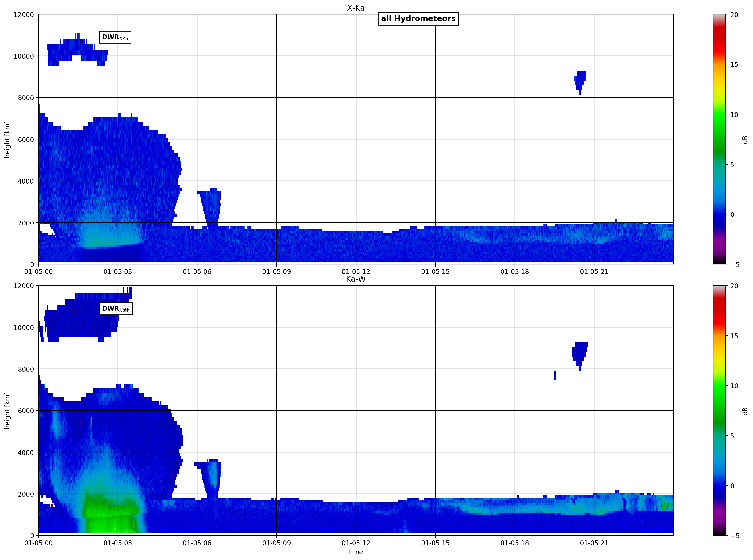Click the "all Hydrometeors" annotation box
The width and height of the screenshot is (753, 560).
pyautogui.click(x=418, y=19)
